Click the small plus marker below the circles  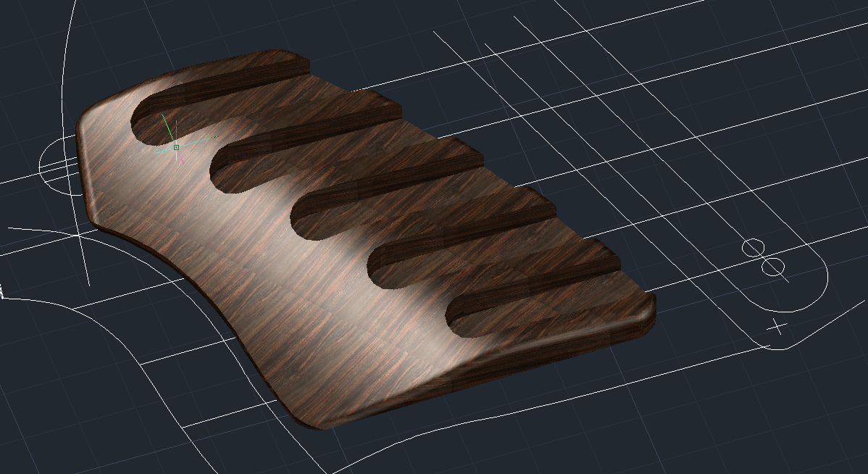coord(778,327)
